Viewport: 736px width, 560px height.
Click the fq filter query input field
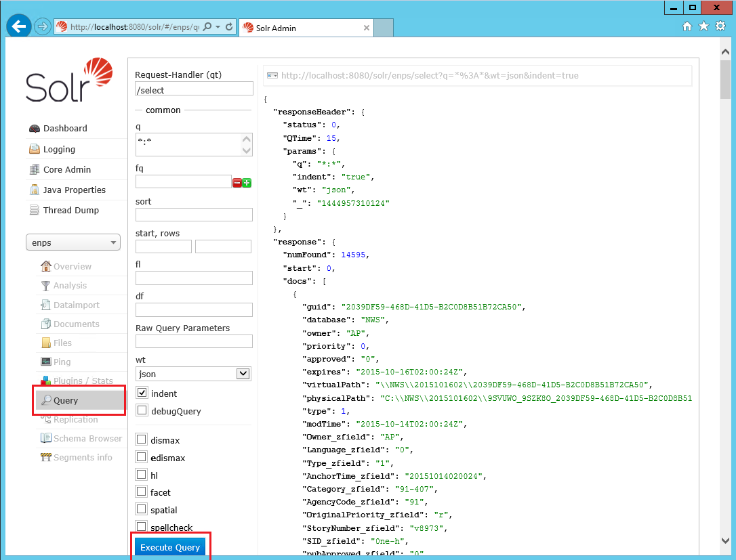183,181
